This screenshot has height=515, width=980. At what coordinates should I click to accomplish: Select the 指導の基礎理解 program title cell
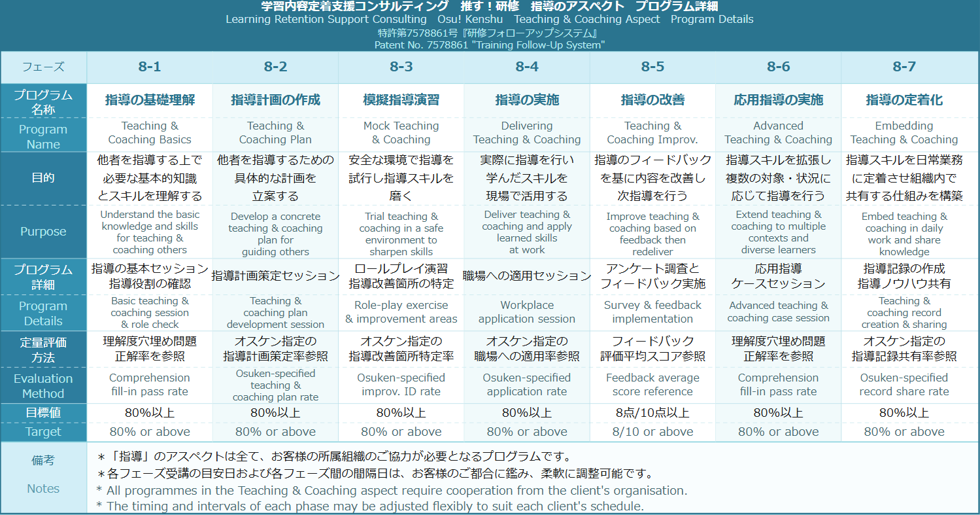(x=150, y=98)
